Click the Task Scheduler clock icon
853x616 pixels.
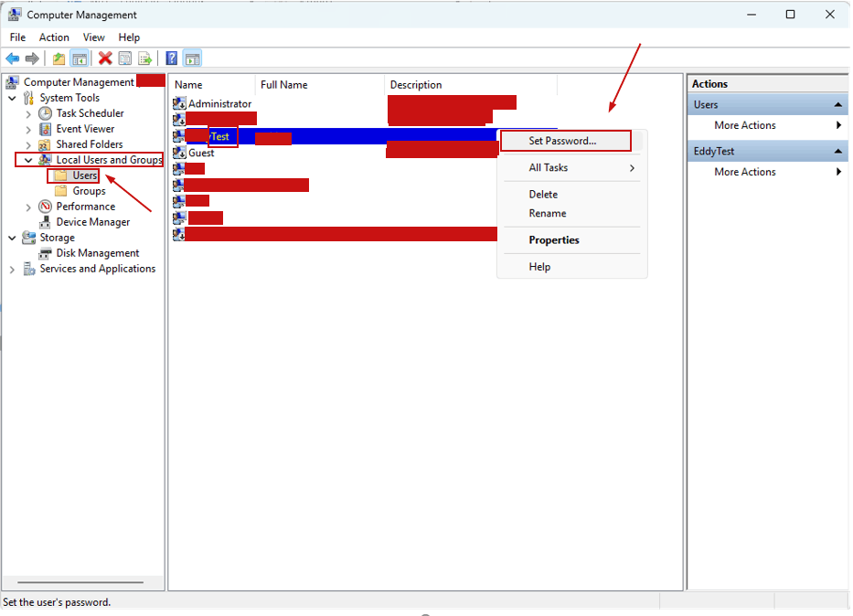pyautogui.click(x=45, y=113)
